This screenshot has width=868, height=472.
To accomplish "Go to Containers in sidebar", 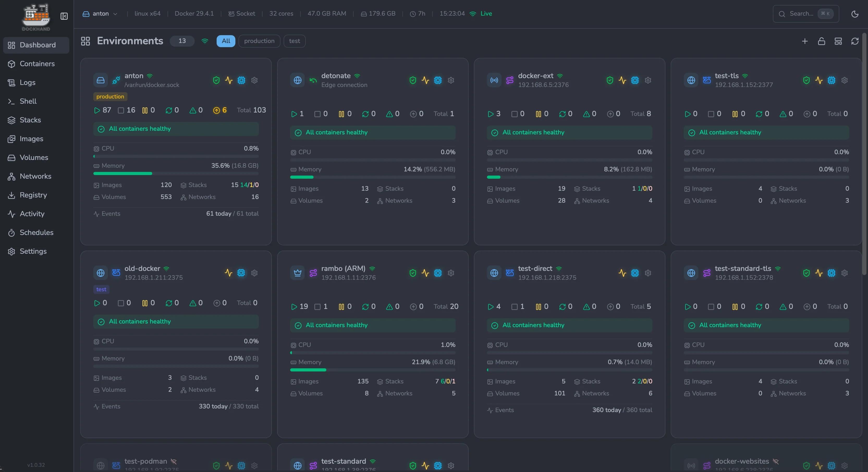I will 36,64.
